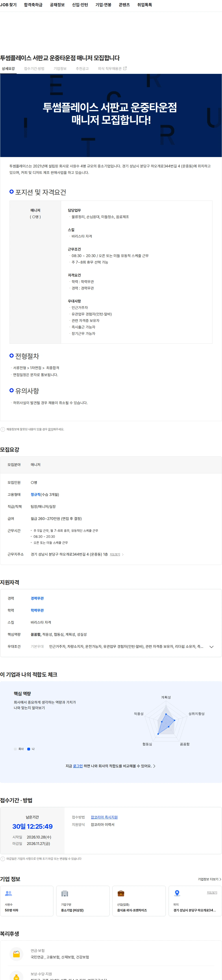Click the map pin icon in 위치 card
The image size is (222, 980).
(177, 893)
